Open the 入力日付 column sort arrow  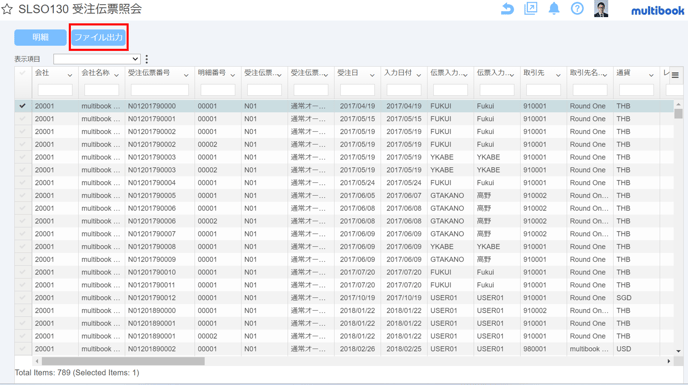click(419, 75)
